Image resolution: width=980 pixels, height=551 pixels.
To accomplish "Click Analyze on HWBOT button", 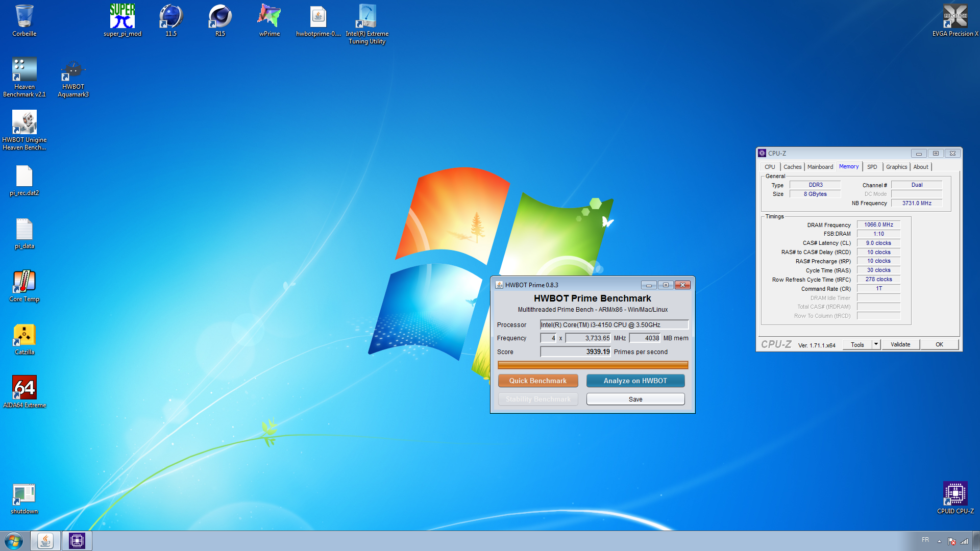I will coord(635,381).
